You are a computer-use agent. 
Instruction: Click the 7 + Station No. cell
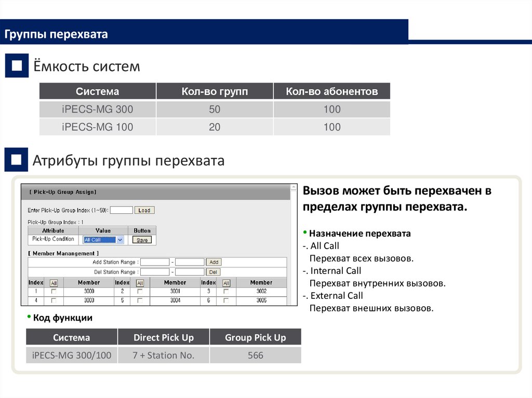(164, 355)
